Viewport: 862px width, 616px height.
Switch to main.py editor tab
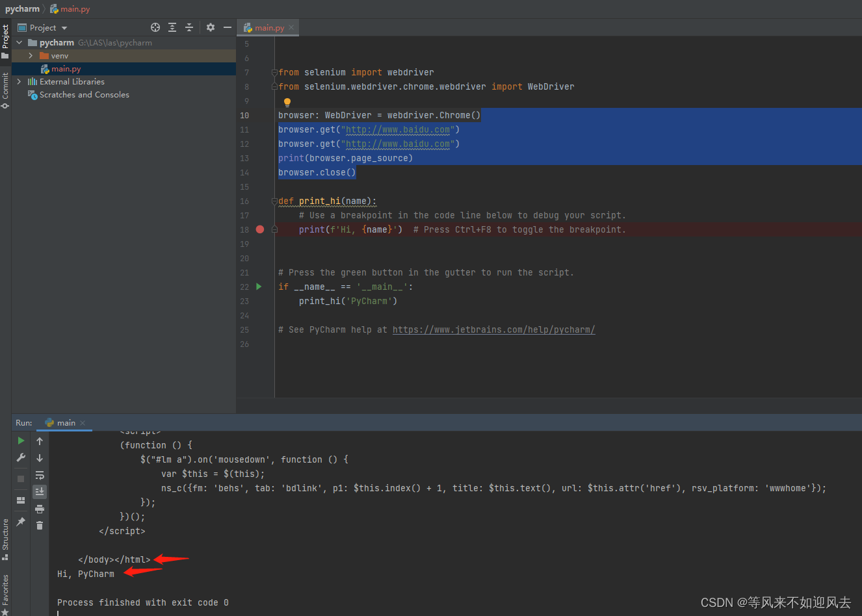tap(269, 28)
